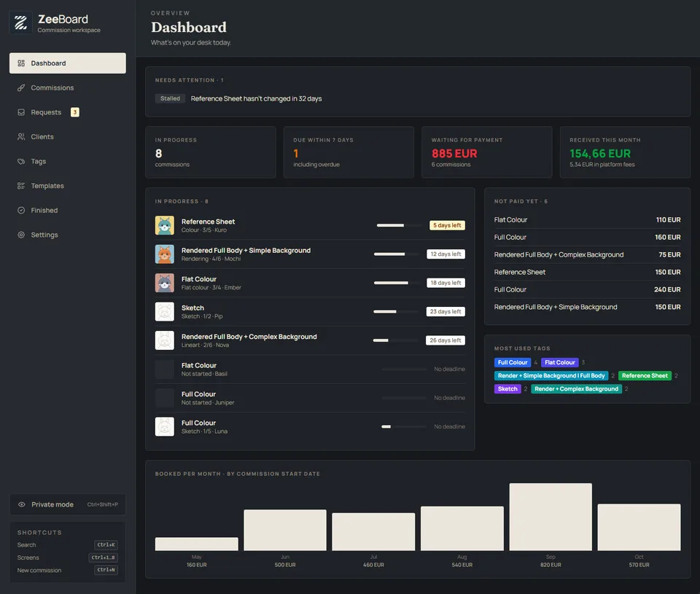Click the ZeeBoard logo icon

pos(20,23)
